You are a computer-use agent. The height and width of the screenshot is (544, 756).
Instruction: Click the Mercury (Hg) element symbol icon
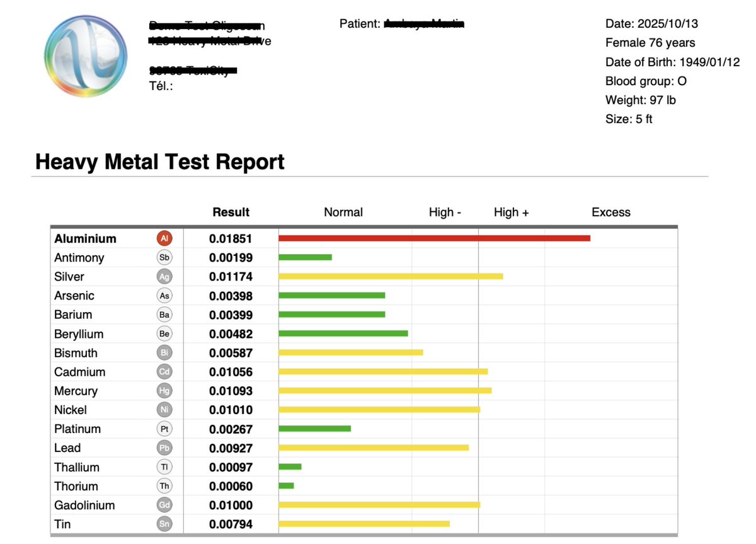(x=165, y=390)
